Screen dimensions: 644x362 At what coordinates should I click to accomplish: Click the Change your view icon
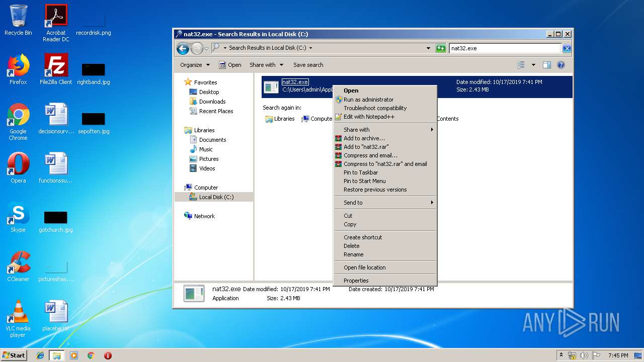521,65
